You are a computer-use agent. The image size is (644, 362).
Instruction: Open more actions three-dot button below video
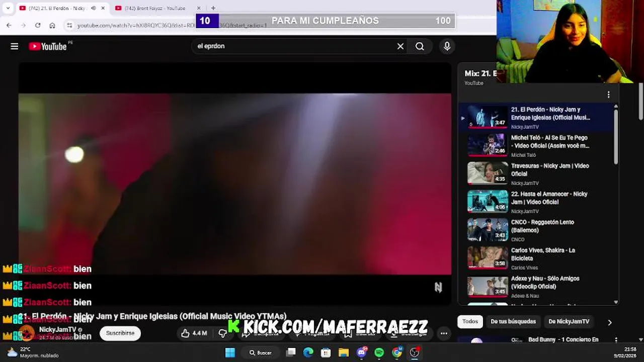tap(444, 333)
